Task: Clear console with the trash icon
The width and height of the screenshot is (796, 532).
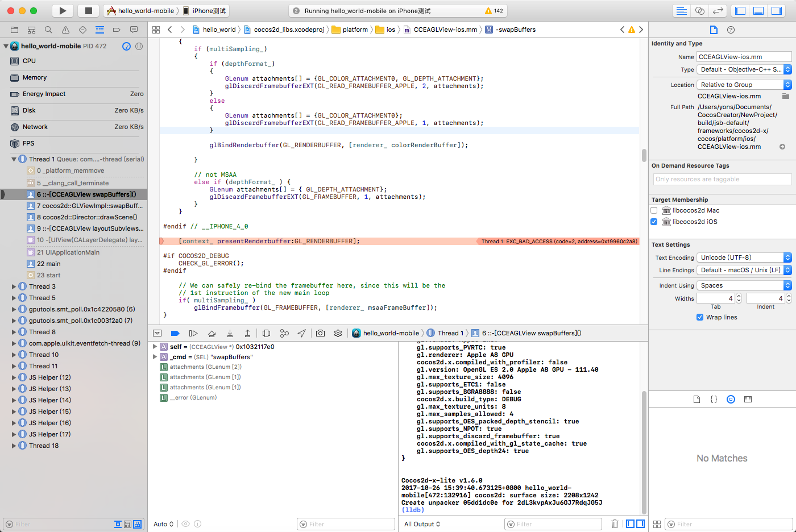Action: coord(615,524)
